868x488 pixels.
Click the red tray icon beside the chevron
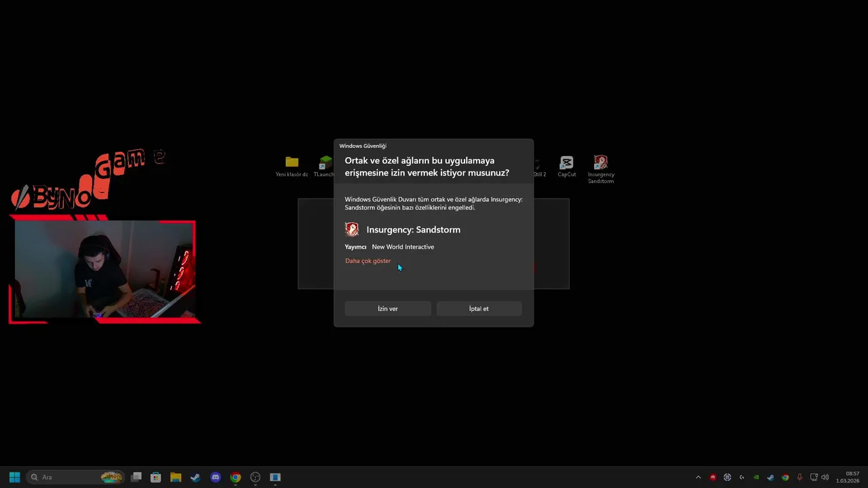pos(713,477)
